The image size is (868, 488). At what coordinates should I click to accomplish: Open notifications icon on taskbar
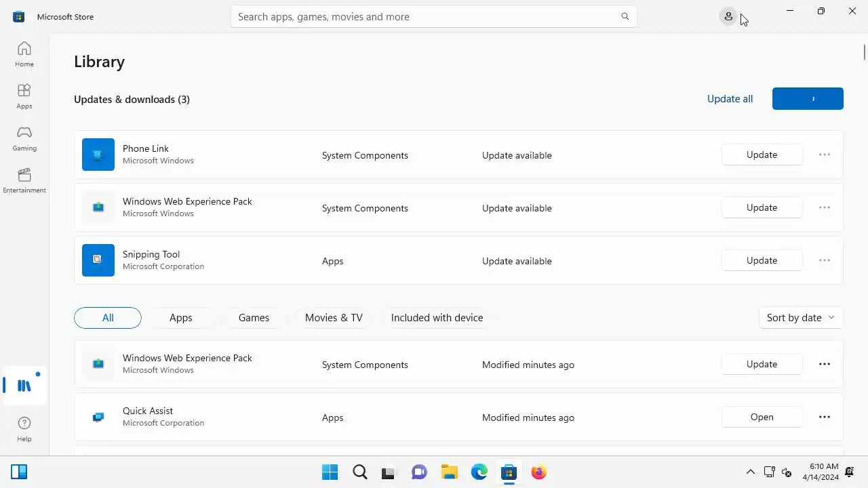[850, 472]
